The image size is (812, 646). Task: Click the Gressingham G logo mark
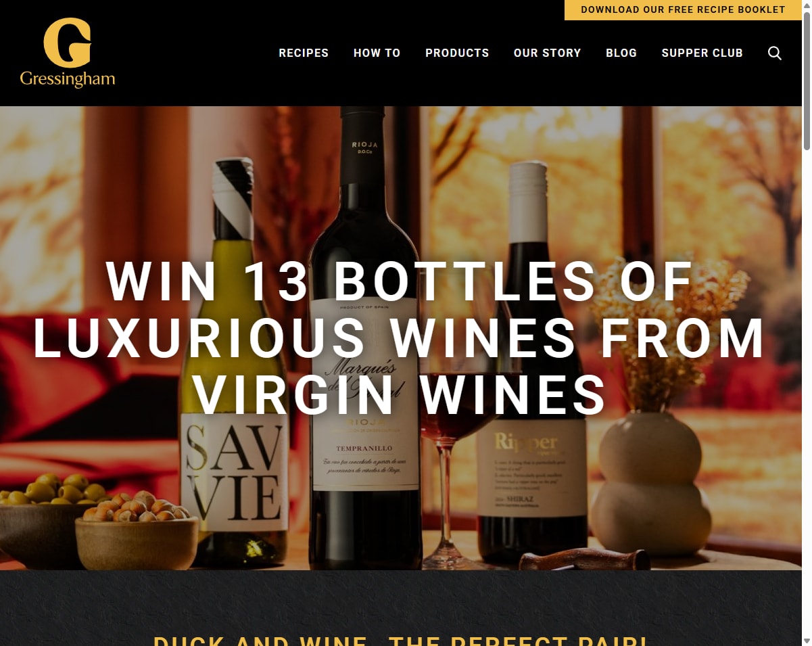pos(68,43)
